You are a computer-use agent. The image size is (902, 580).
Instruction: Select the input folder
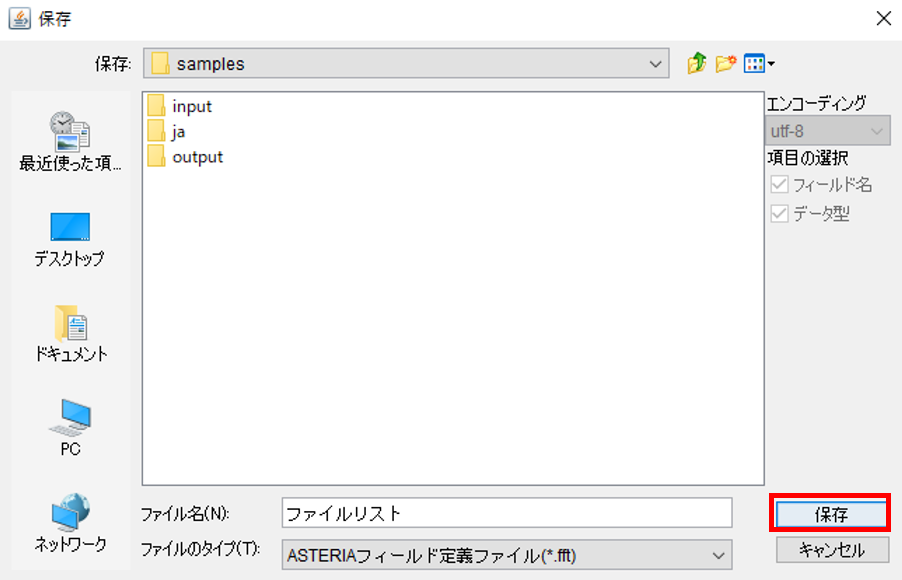180,106
